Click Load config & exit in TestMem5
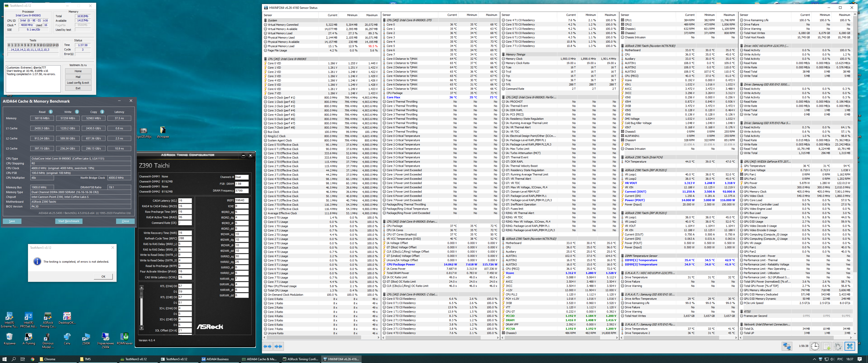868x363 pixels. click(x=78, y=82)
